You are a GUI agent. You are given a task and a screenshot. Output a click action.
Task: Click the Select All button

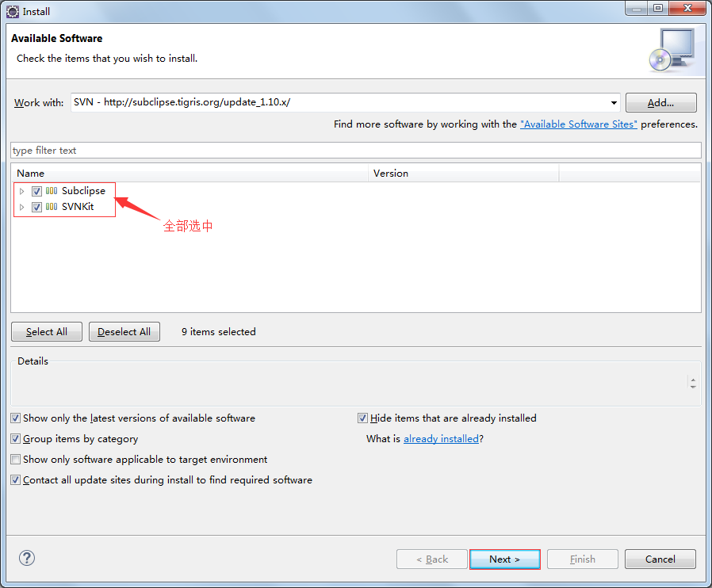click(47, 332)
